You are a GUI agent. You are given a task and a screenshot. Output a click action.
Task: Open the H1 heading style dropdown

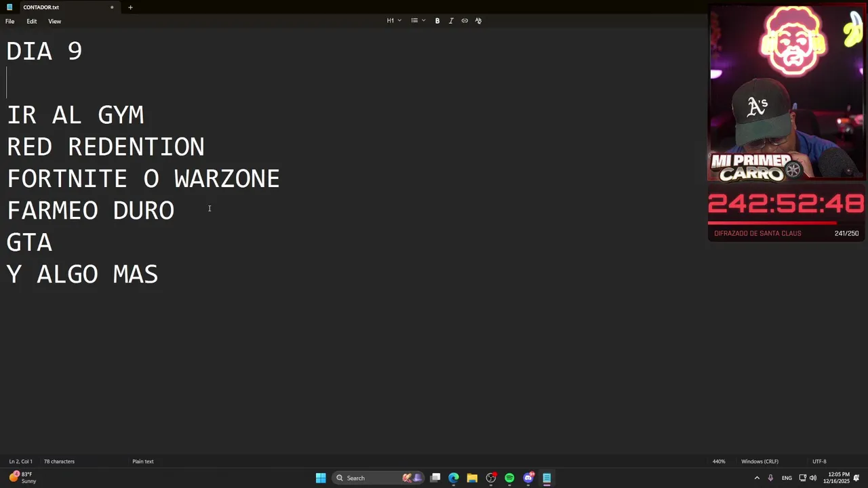394,20
